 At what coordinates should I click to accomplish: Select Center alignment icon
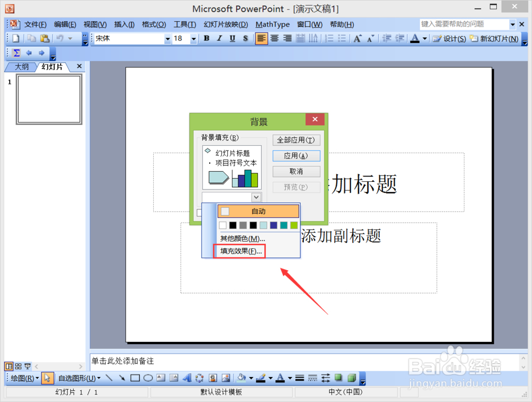coord(275,38)
